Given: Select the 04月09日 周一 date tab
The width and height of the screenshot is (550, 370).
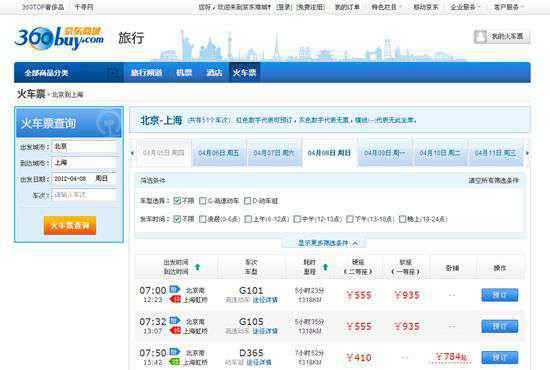Looking at the screenshot, I should (384, 153).
